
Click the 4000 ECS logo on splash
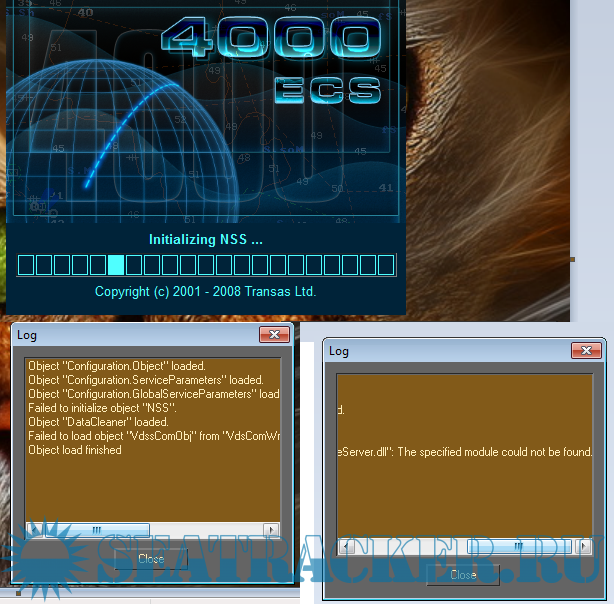[270, 60]
